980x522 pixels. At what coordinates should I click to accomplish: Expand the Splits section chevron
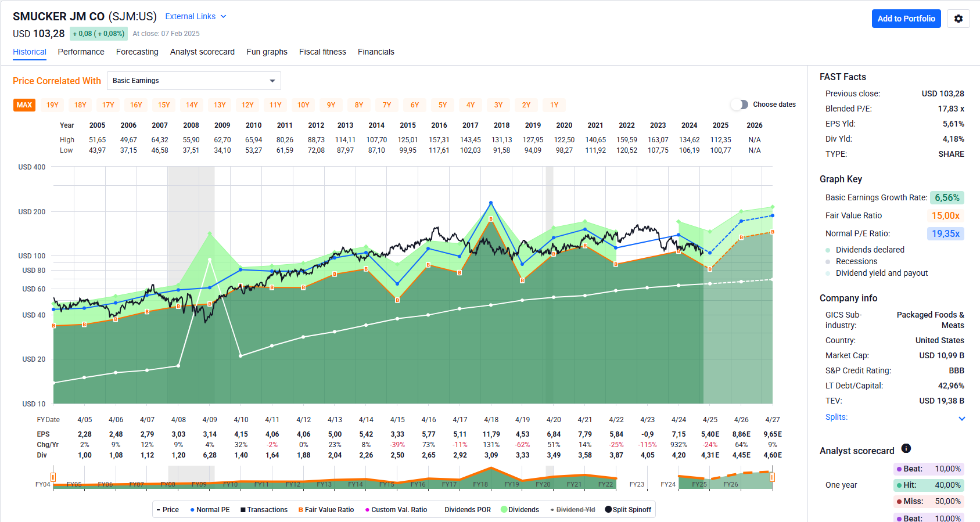point(961,419)
